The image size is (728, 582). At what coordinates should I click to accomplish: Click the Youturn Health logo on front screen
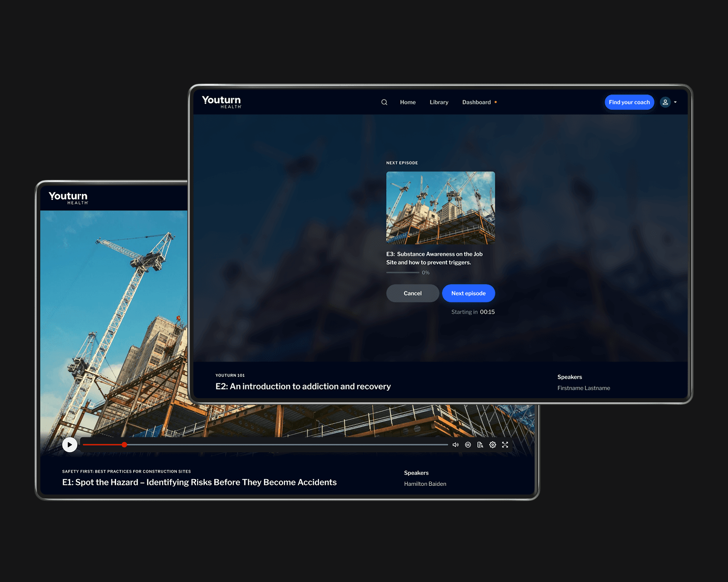(221, 101)
